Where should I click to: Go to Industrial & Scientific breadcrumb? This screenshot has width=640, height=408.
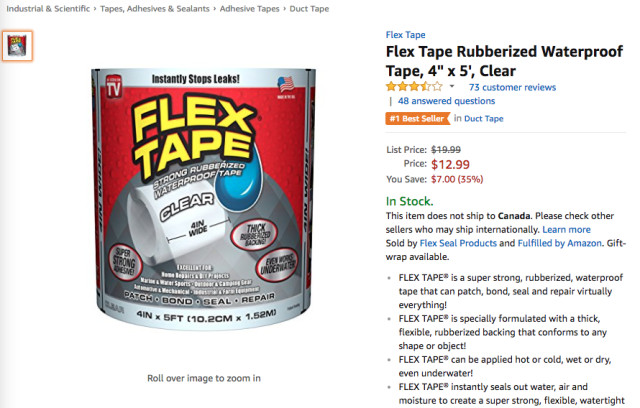point(48,9)
